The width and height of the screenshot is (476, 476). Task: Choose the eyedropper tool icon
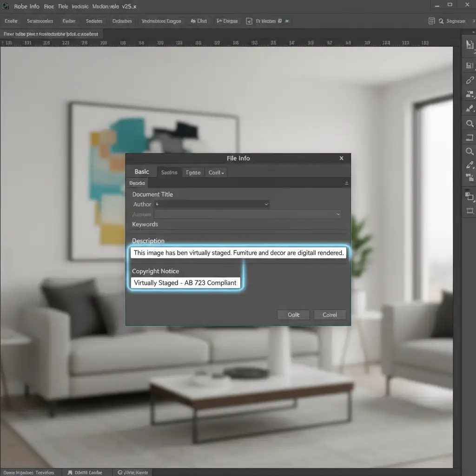click(x=469, y=165)
